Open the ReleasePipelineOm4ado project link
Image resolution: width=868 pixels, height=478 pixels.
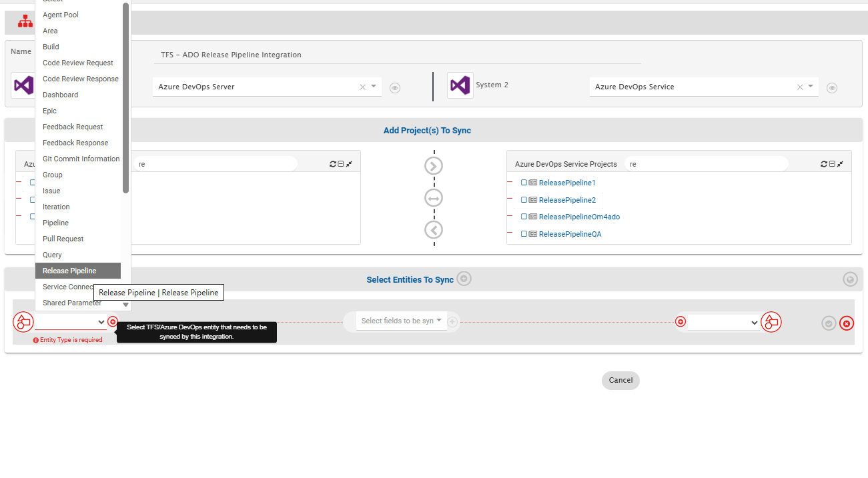pos(579,217)
